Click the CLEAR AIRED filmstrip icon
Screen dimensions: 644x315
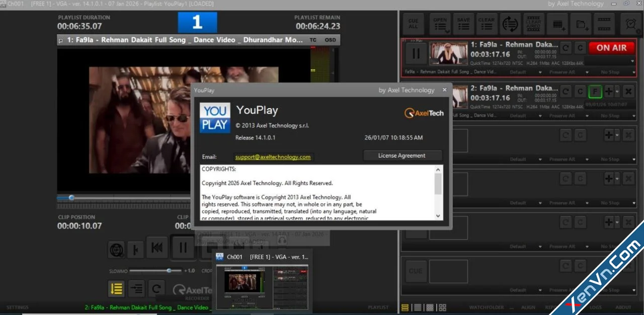pyautogui.click(x=533, y=24)
